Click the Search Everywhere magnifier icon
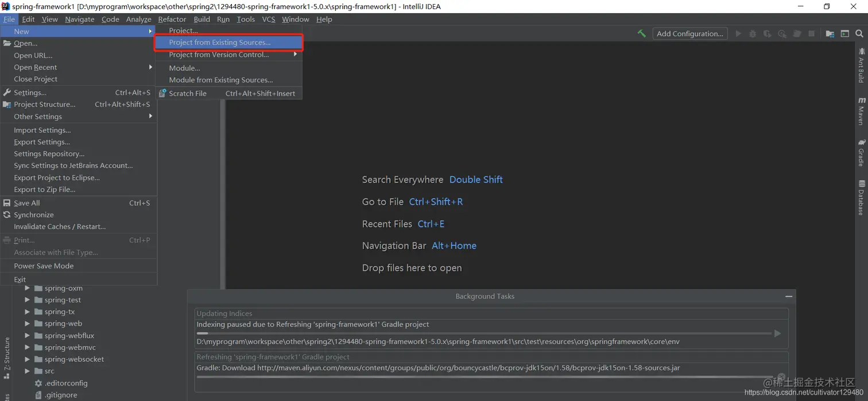The height and width of the screenshot is (401, 868). coord(859,33)
